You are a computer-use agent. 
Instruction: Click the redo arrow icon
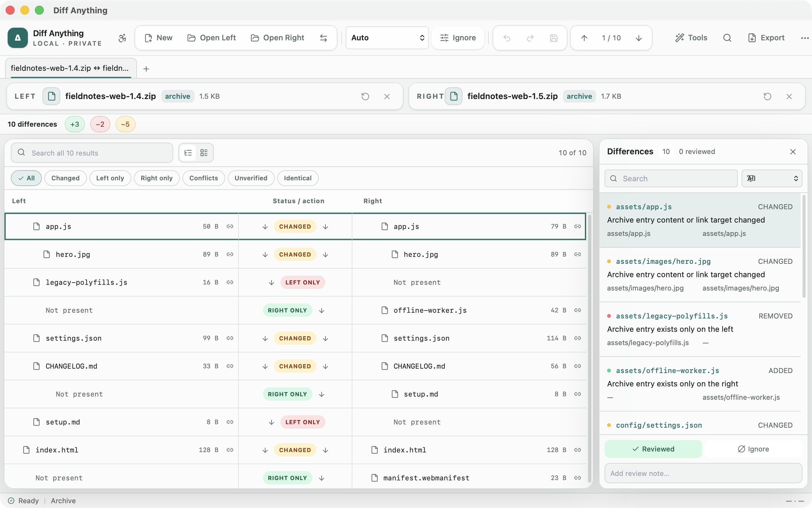pos(530,38)
